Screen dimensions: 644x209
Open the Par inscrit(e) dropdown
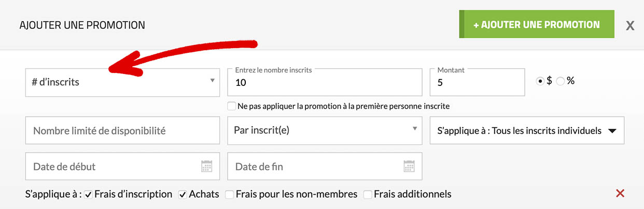coord(324,130)
